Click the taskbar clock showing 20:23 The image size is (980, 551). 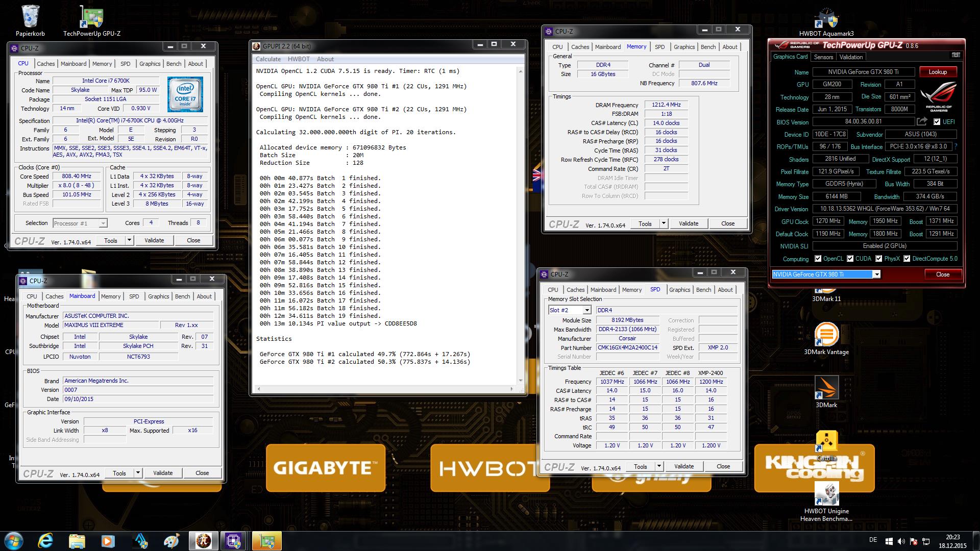click(952, 537)
